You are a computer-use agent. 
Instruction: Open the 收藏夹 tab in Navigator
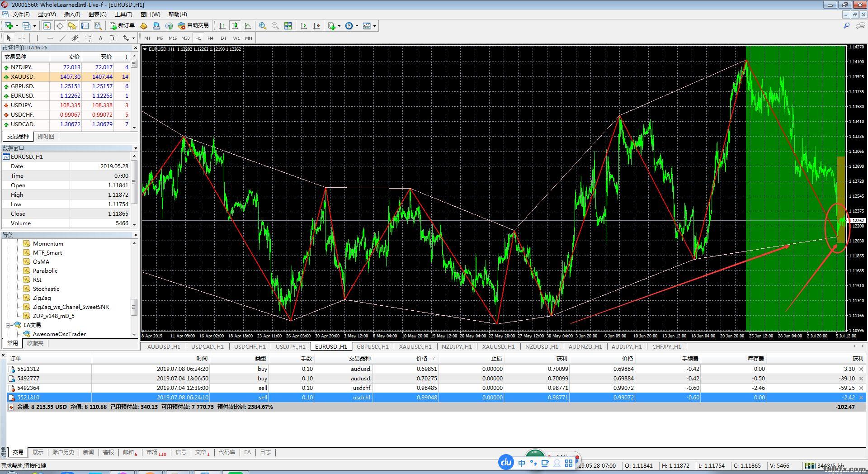coord(35,343)
